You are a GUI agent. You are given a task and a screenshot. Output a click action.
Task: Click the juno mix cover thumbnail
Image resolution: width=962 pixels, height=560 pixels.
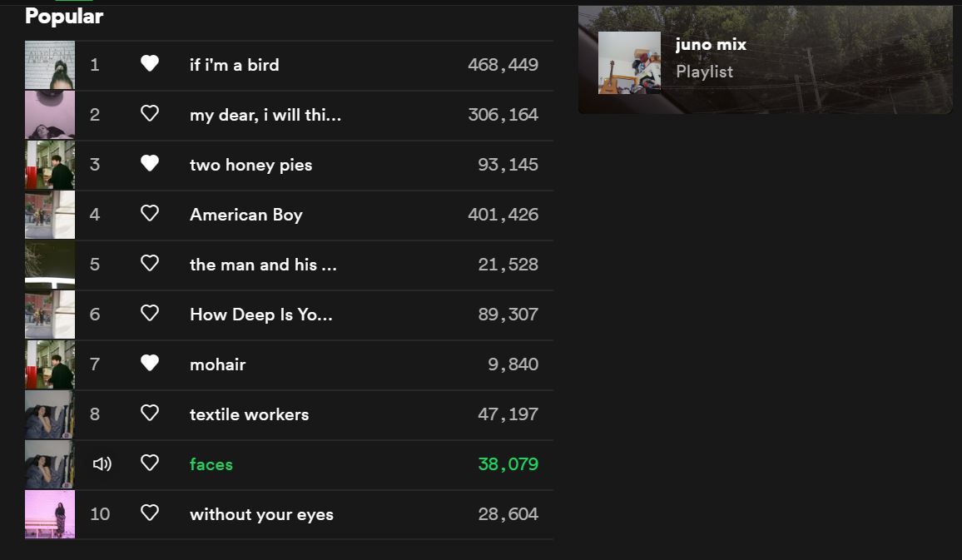pos(629,62)
